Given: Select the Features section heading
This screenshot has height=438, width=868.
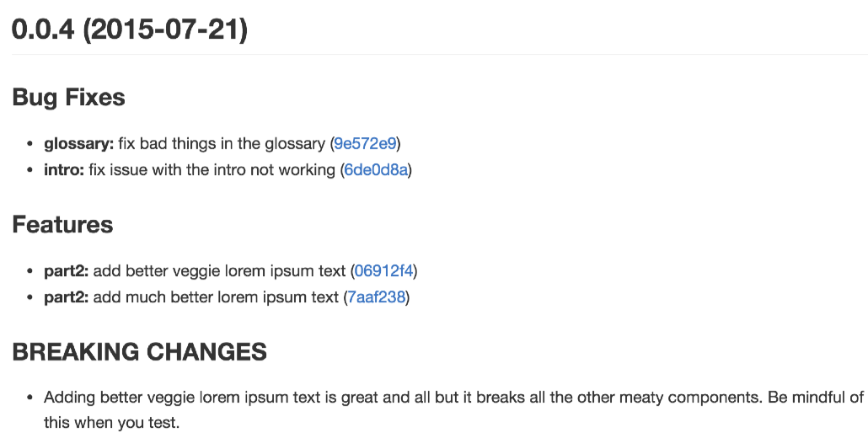Looking at the screenshot, I should 62,224.
